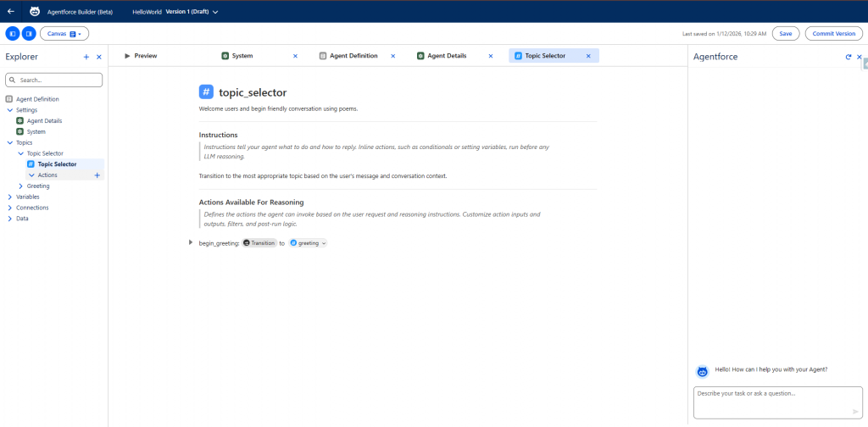
Task: Collapse the Actions tree node
Action: coord(31,175)
